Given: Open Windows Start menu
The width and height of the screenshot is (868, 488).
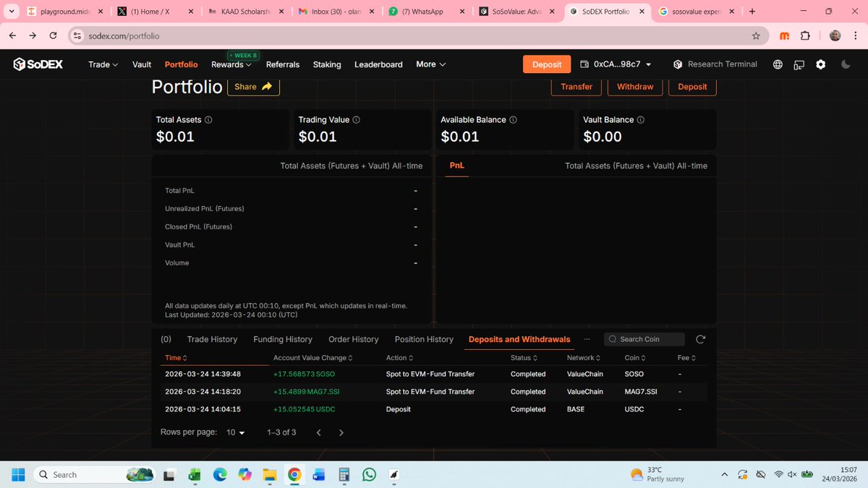Looking at the screenshot, I should (18, 474).
